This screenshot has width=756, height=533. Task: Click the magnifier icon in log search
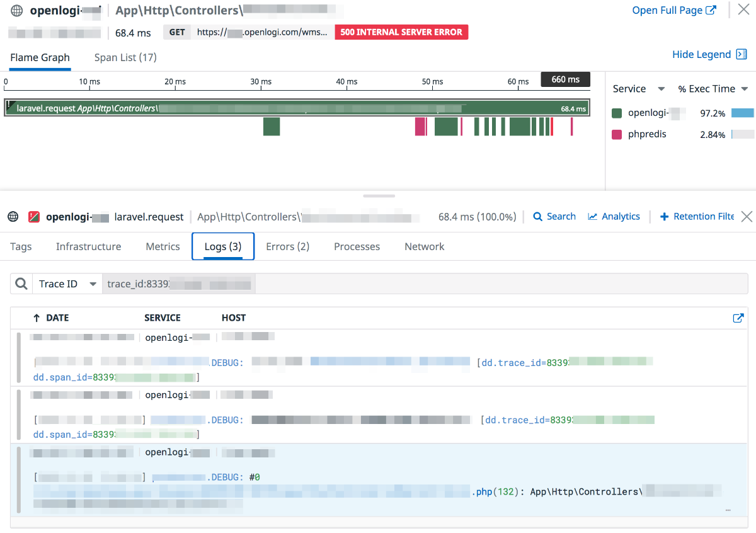click(x=21, y=284)
